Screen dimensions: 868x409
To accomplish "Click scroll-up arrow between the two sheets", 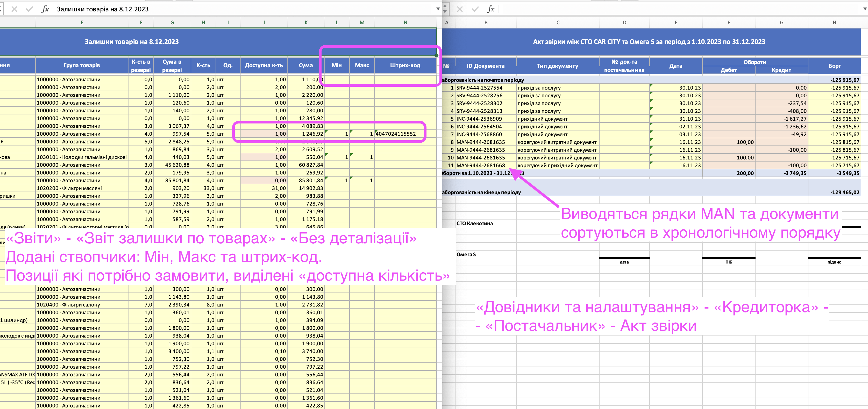I will [445, 6].
